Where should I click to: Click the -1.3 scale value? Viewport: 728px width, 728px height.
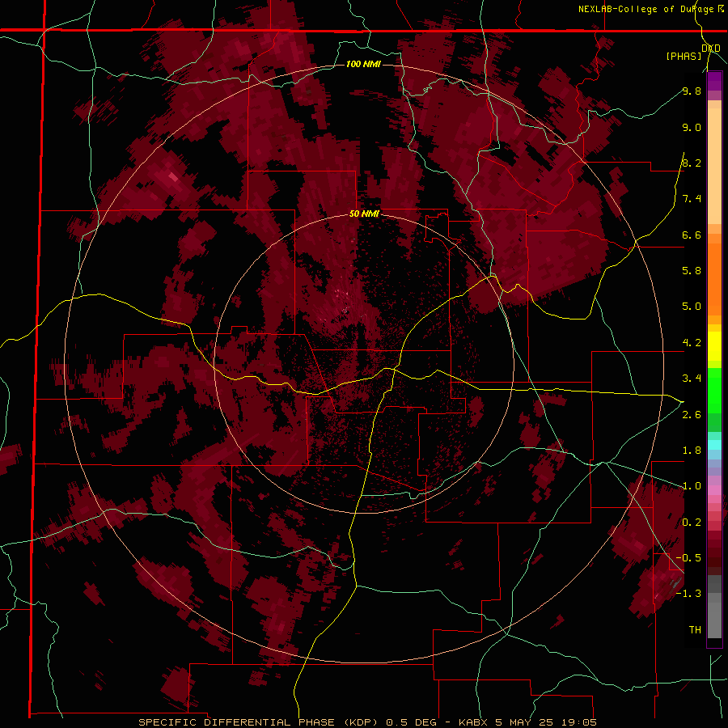688,594
